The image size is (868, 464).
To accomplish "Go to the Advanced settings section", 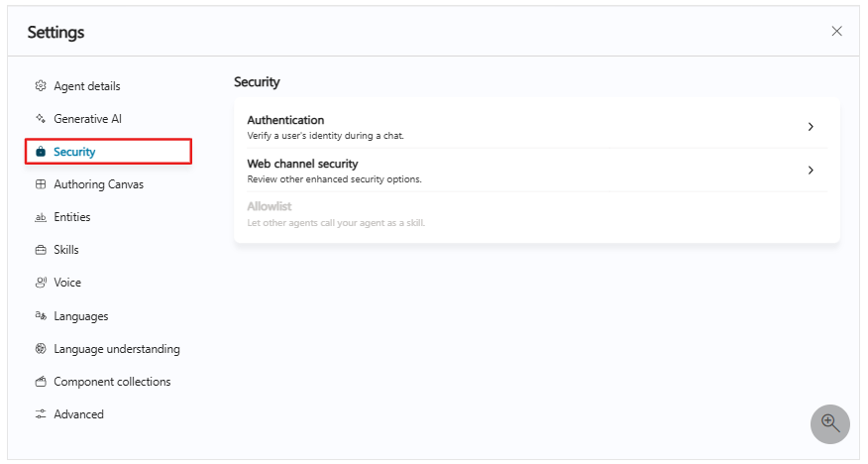I will pos(78,414).
